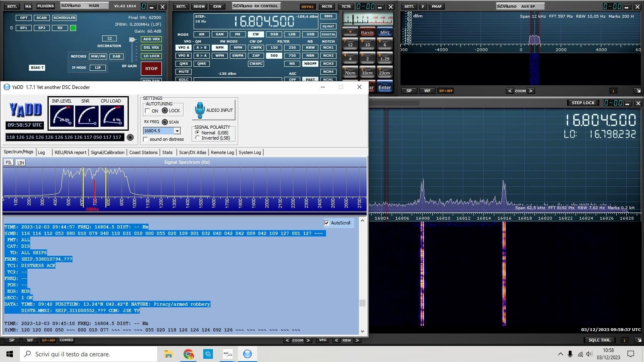This screenshot has width=644, height=362.
Task: Uncheck the AutoScroll checkbox
Action: coord(326,223)
